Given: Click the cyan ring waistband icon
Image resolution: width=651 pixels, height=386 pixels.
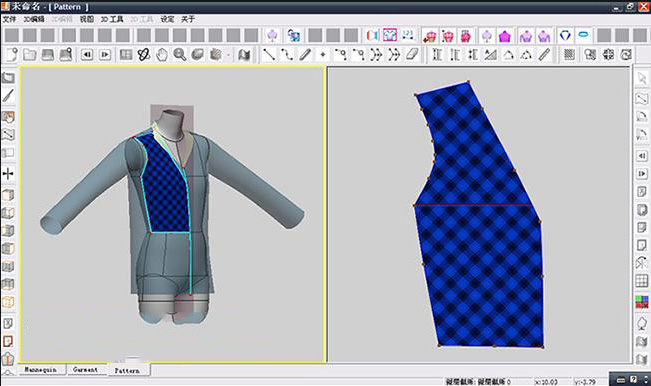Looking at the screenshot, I should point(583,35).
